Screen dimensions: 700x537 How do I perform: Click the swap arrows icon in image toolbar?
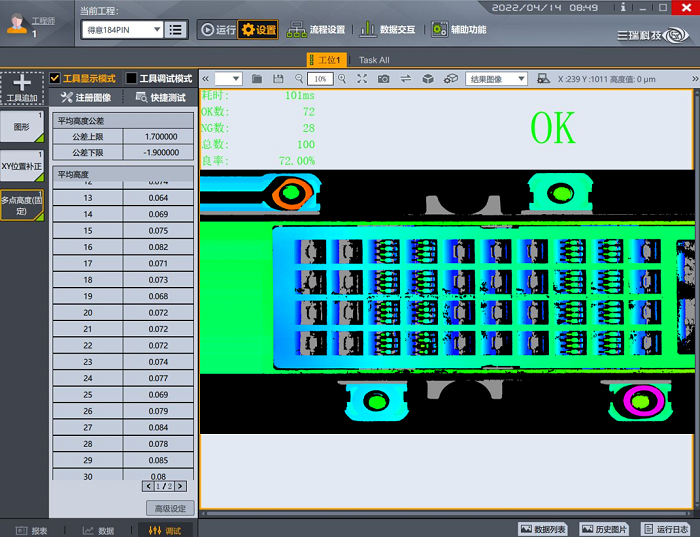(x=406, y=78)
